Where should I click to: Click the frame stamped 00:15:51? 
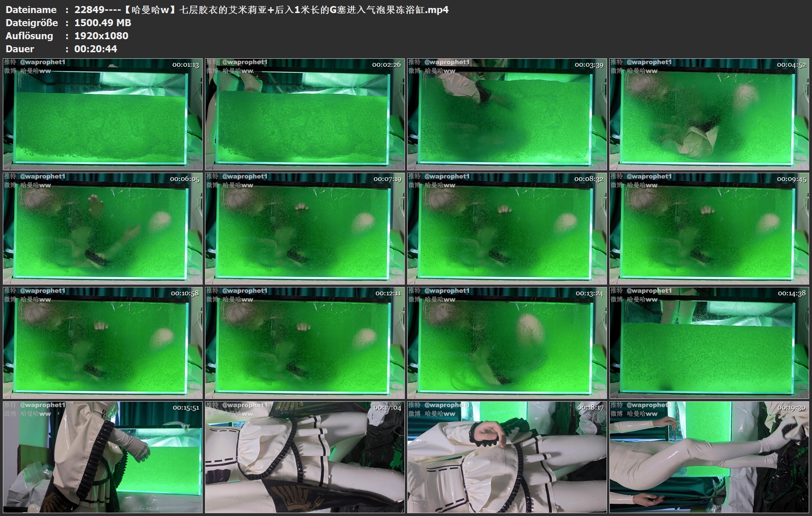click(103, 457)
